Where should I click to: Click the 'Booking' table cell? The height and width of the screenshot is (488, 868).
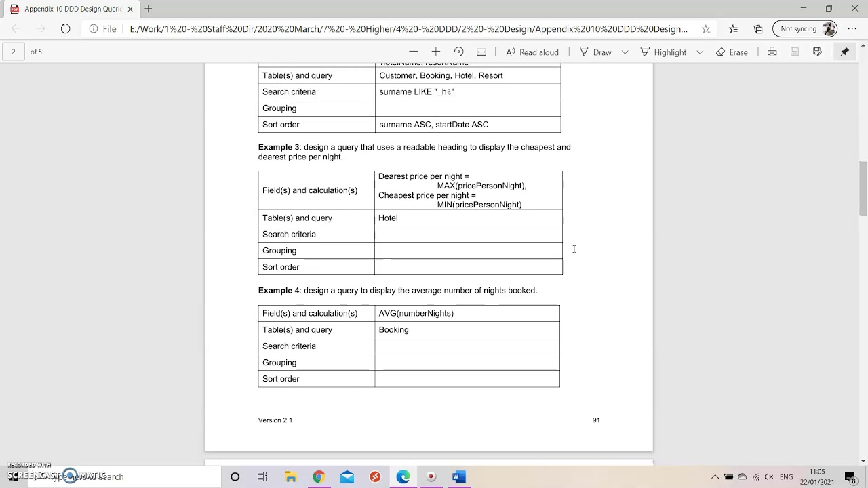(467, 329)
